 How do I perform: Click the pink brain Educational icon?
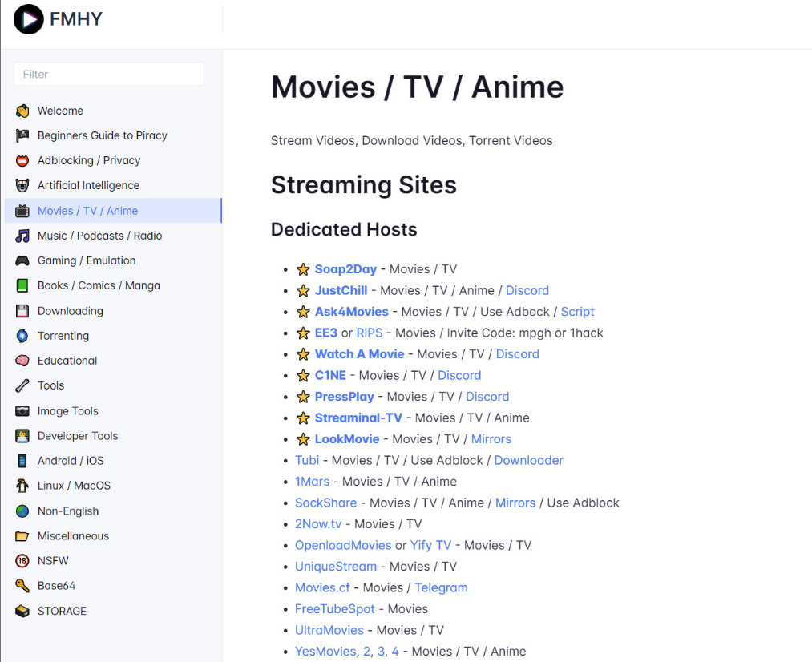(x=22, y=360)
